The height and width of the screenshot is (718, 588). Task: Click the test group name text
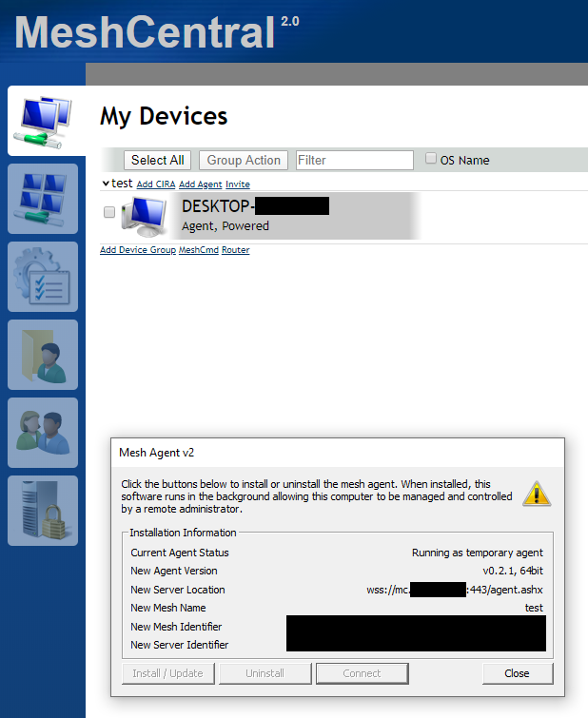[x=122, y=184]
